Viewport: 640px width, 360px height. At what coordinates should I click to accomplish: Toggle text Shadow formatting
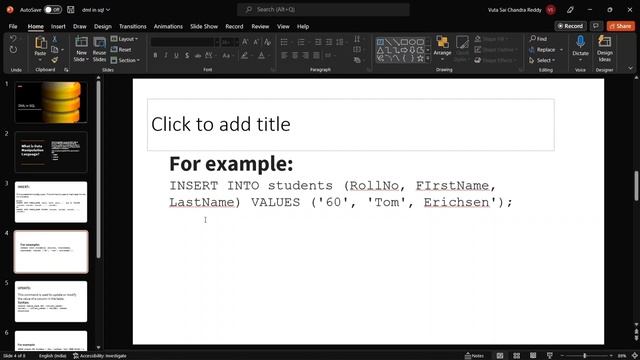tap(187, 56)
